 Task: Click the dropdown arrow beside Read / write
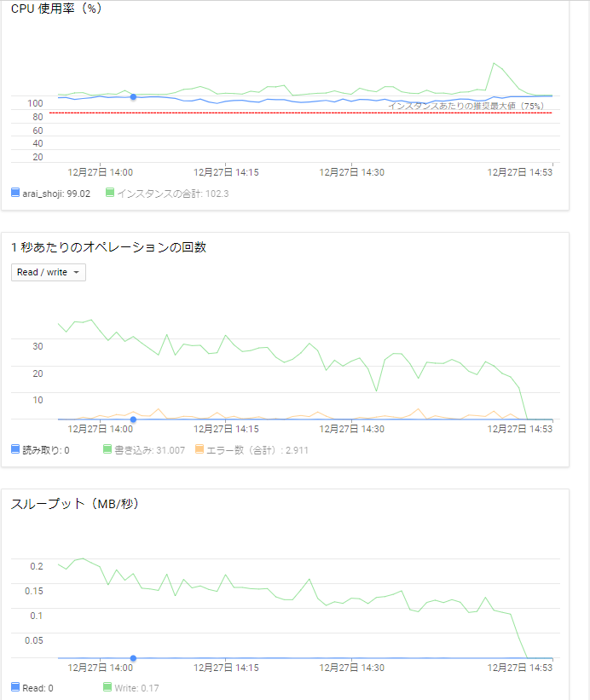pyautogui.click(x=78, y=272)
